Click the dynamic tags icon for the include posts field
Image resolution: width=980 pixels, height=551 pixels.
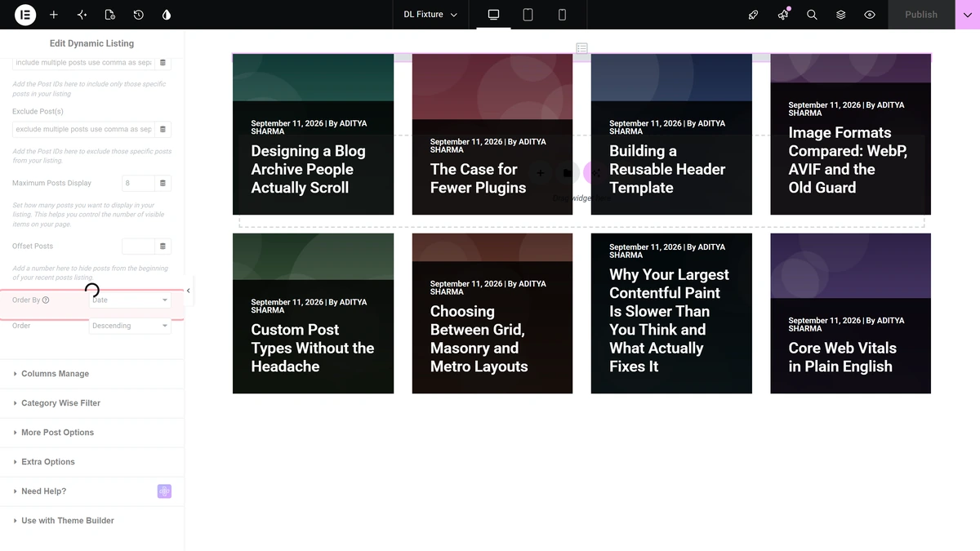tap(163, 63)
